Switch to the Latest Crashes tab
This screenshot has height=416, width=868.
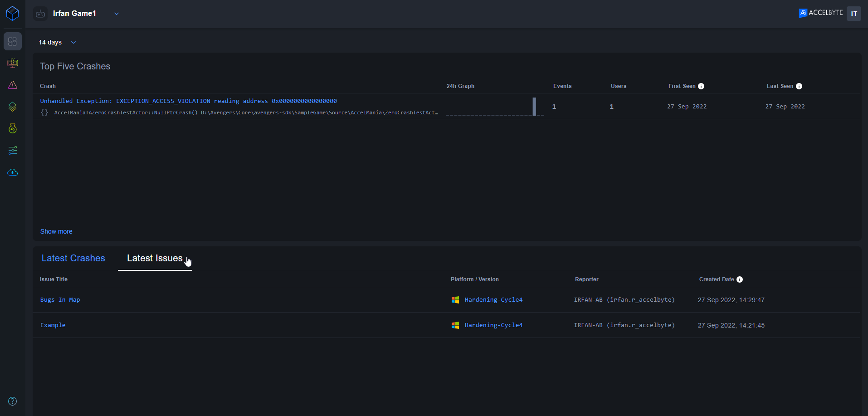tap(73, 258)
